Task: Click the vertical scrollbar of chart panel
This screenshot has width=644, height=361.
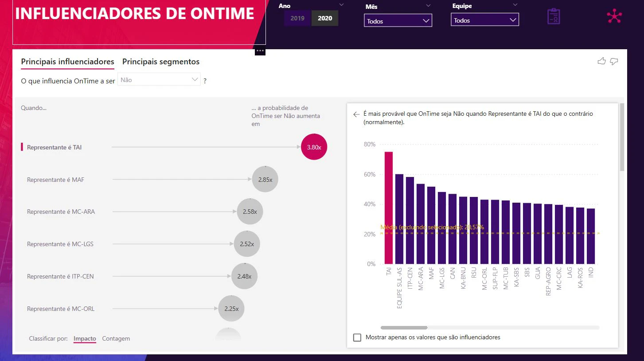Action: pos(622,137)
